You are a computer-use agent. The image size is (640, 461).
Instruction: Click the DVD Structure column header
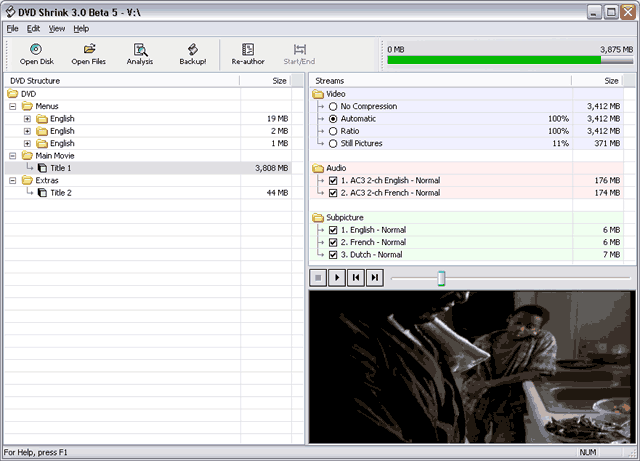pos(122,80)
